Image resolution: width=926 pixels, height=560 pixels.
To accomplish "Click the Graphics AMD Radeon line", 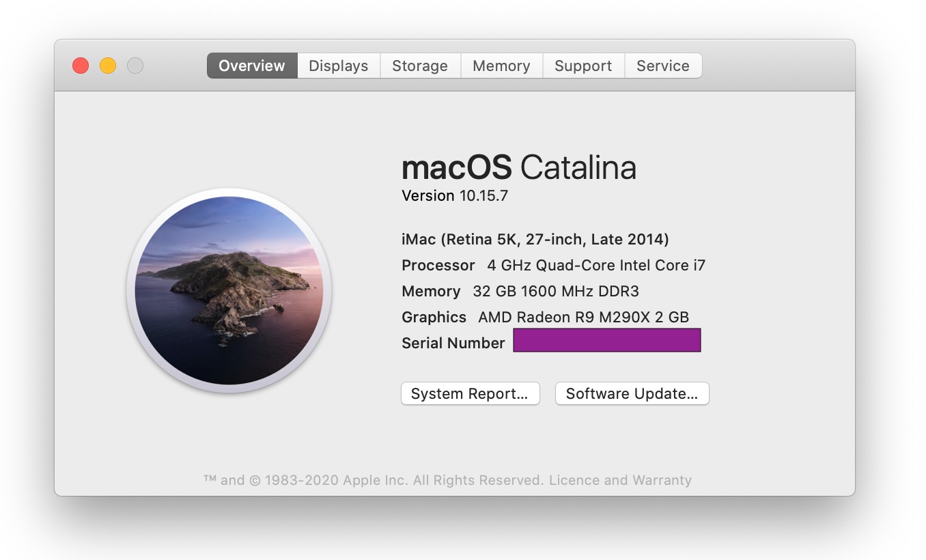I will click(545, 317).
